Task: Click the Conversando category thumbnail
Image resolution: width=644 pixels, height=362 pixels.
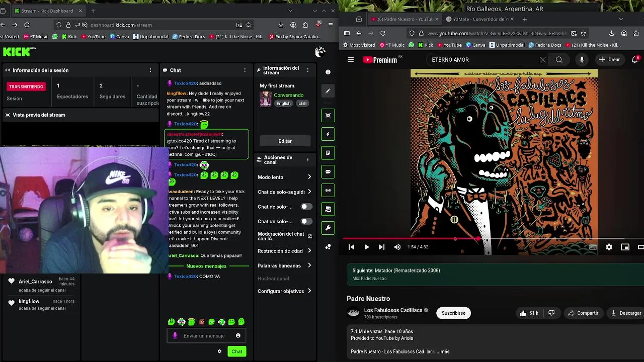Action: pos(265,99)
